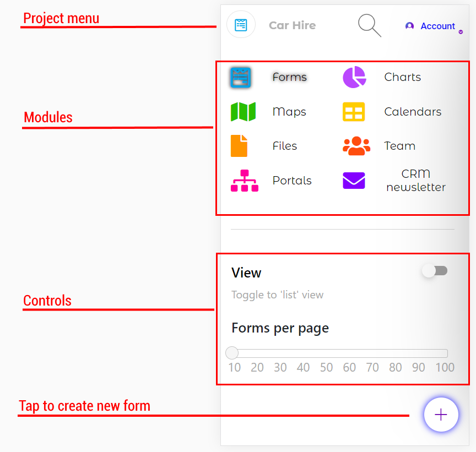Open the project menu icon
476x452 pixels.
(x=241, y=25)
